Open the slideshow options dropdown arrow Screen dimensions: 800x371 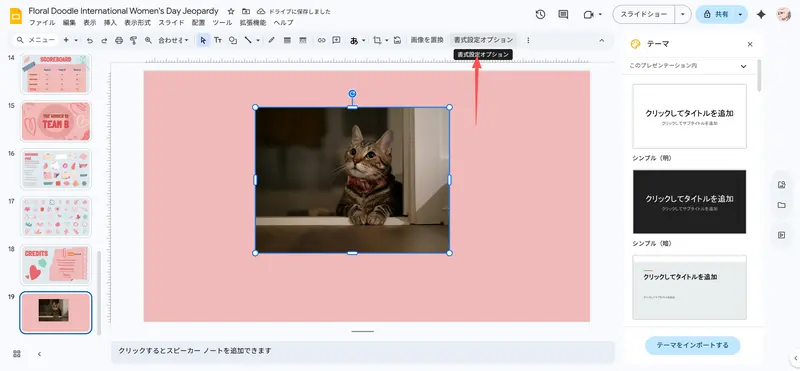point(683,15)
